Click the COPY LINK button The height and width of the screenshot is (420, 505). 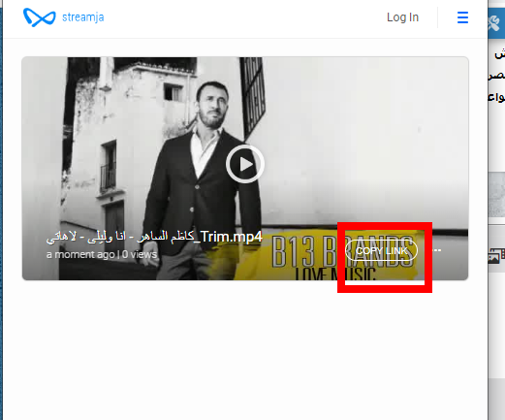coord(382,250)
